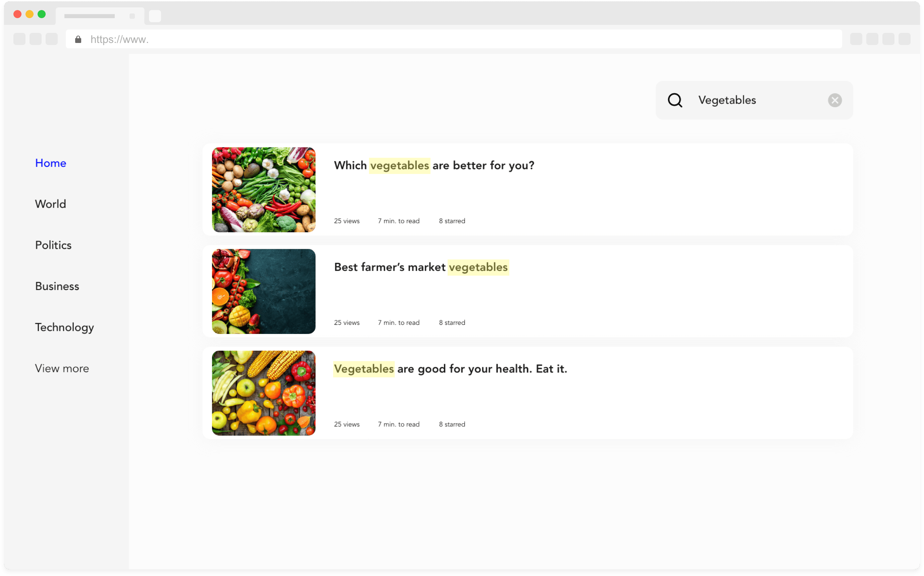Image resolution: width=924 pixels, height=576 pixels.
Task: Click the World navigation menu item
Action: tap(50, 204)
